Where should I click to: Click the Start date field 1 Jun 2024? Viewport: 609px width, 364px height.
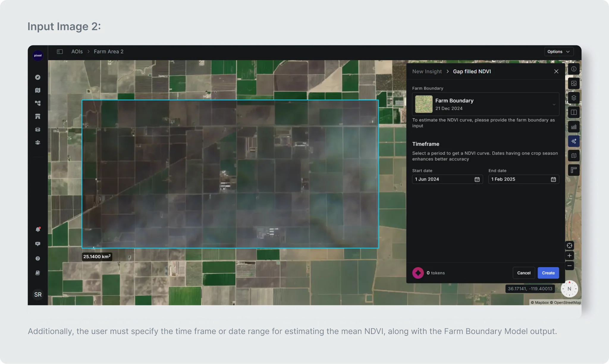pyautogui.click(x=447, y=179)
